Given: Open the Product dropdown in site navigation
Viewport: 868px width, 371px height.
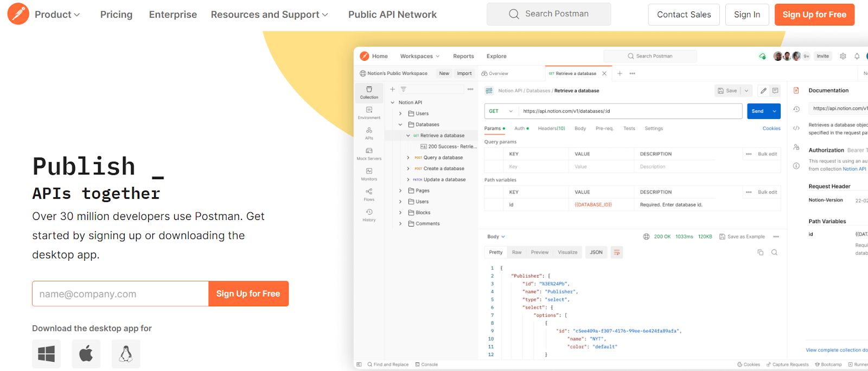Looking at the screenshot, I should pos(58,15).
